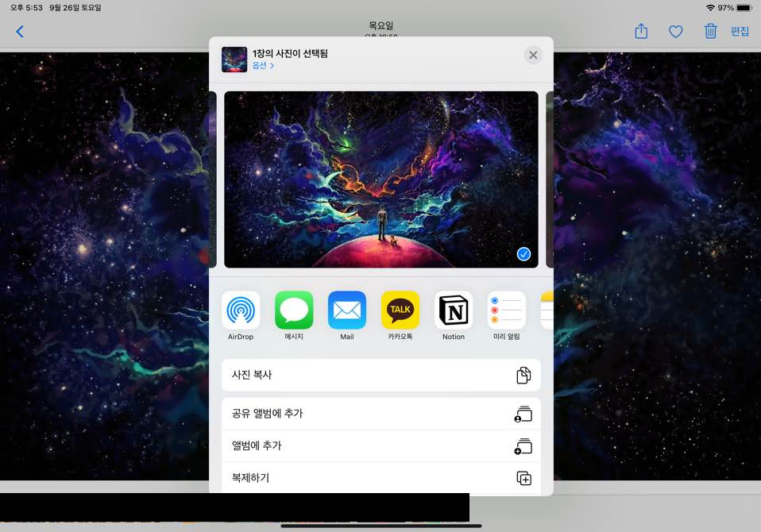Choose 복제하기 action
Viewport: 761px width, 532px height.
[381, 478]
